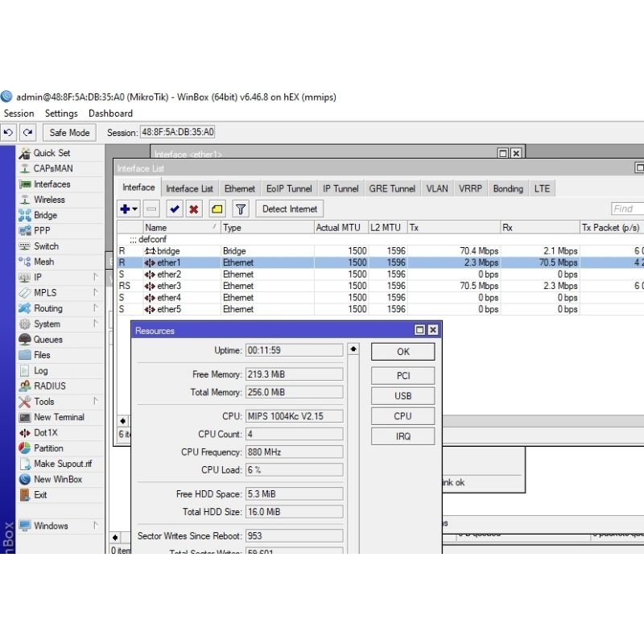This screenshot has height=644, width=644.
Task: Expand the IP submenu
Action: pyautogui.click(x=38, y=277)
